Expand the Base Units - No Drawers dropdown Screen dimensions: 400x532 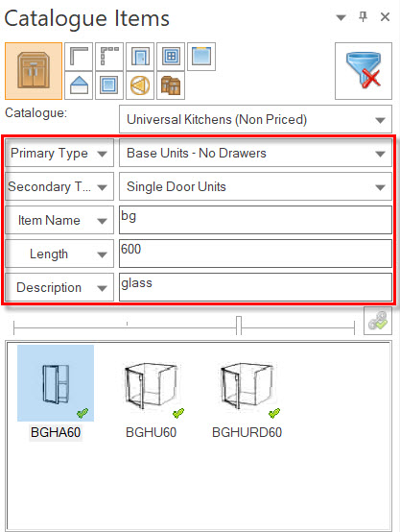coord(255,153)
